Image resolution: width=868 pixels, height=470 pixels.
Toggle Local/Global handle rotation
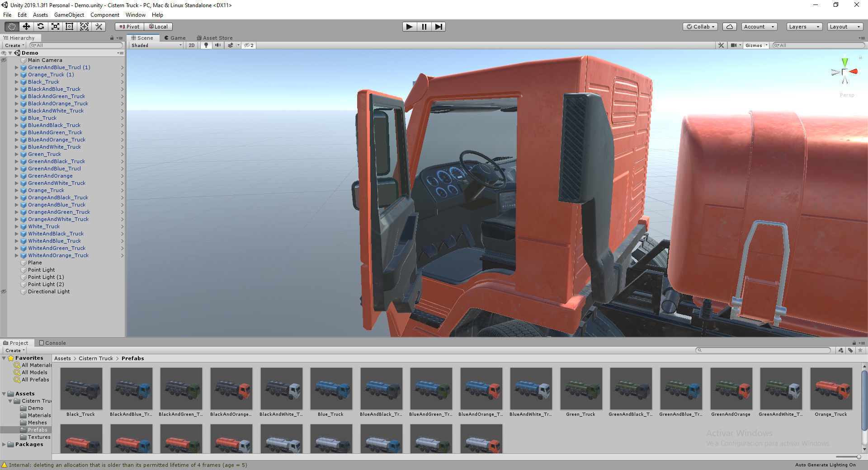click(158, 27)
